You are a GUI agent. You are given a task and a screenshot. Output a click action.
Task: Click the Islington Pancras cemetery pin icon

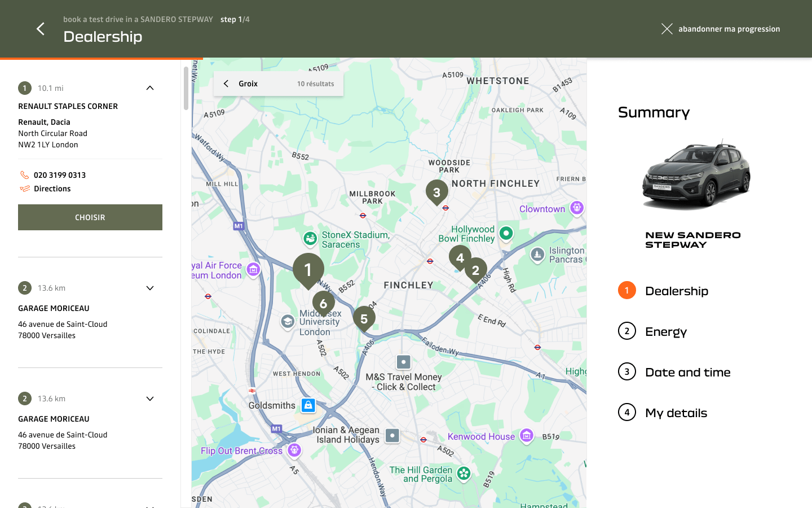coord(537,255)
